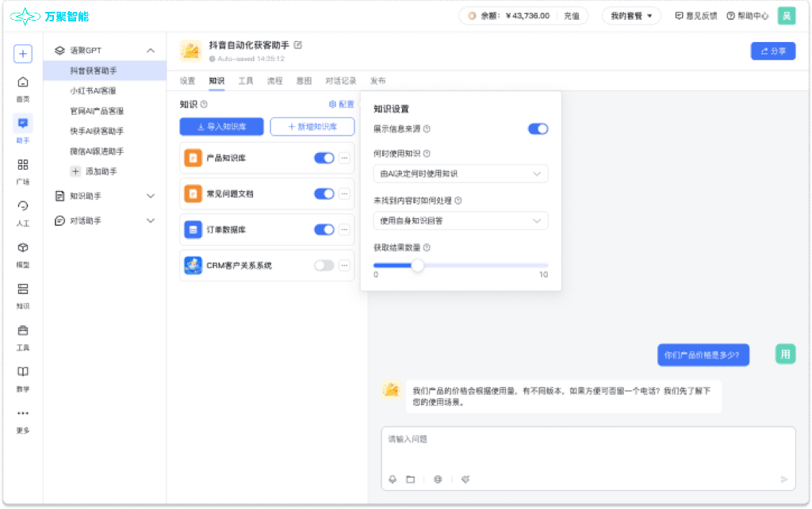The height and width of the screenshot is (509, 812).
Task: Open more options for 产品知识库
Action: click(344, 158)
